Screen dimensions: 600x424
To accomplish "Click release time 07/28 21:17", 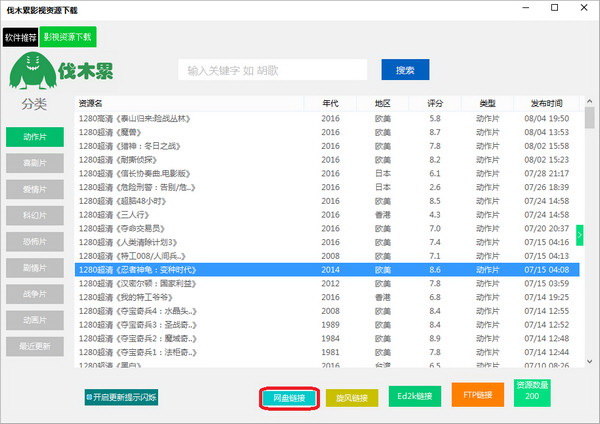I will click(546, 174).
